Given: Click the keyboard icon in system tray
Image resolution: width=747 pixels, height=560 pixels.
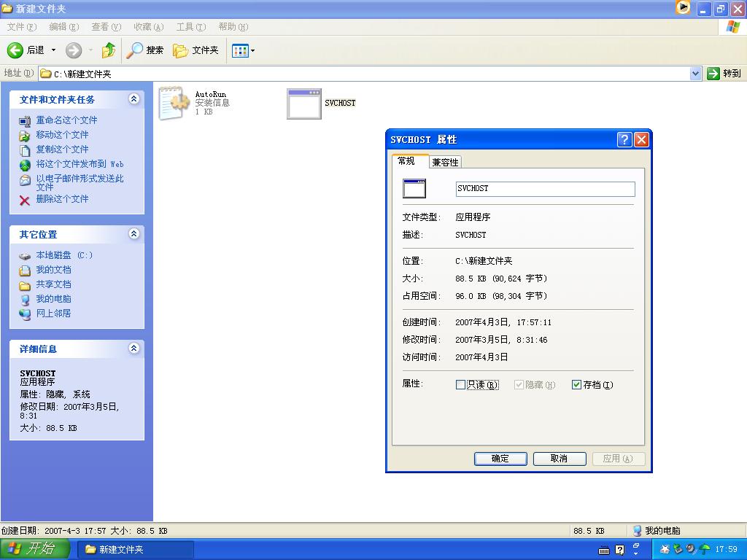Looking at the screenshot, I should (x=604, y=551).
